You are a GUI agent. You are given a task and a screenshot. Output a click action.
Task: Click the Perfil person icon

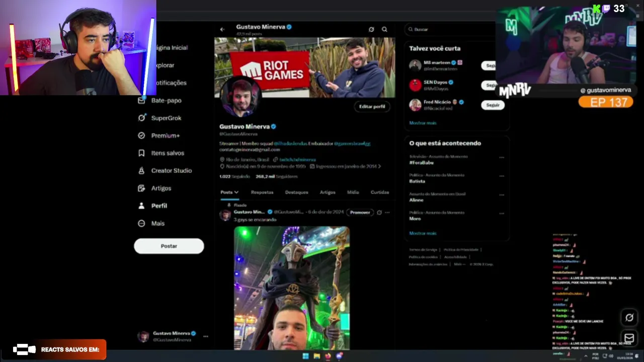(x=141, y=206)
